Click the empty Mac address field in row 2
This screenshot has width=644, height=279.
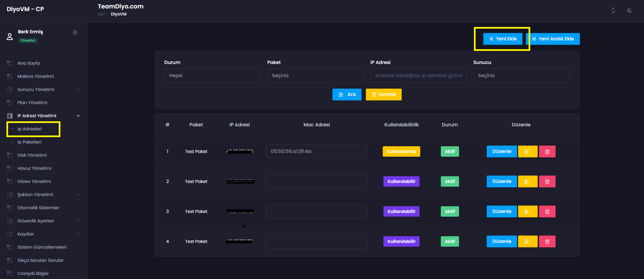(x=317, y=181)
